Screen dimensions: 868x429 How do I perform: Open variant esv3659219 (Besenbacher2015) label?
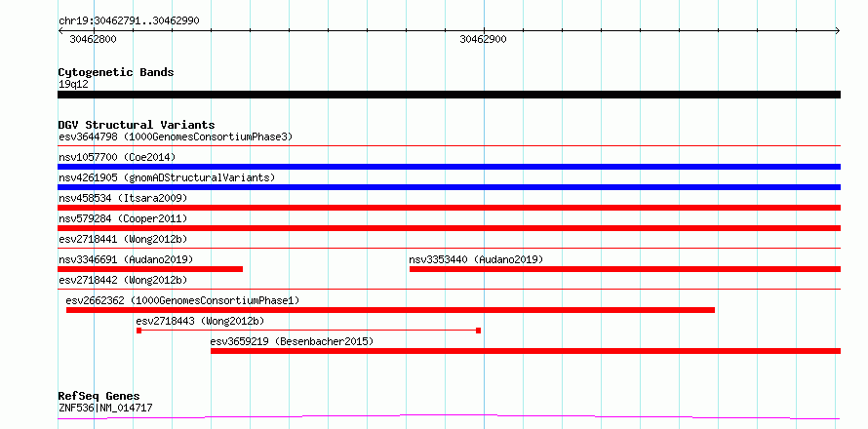point(292,341)
